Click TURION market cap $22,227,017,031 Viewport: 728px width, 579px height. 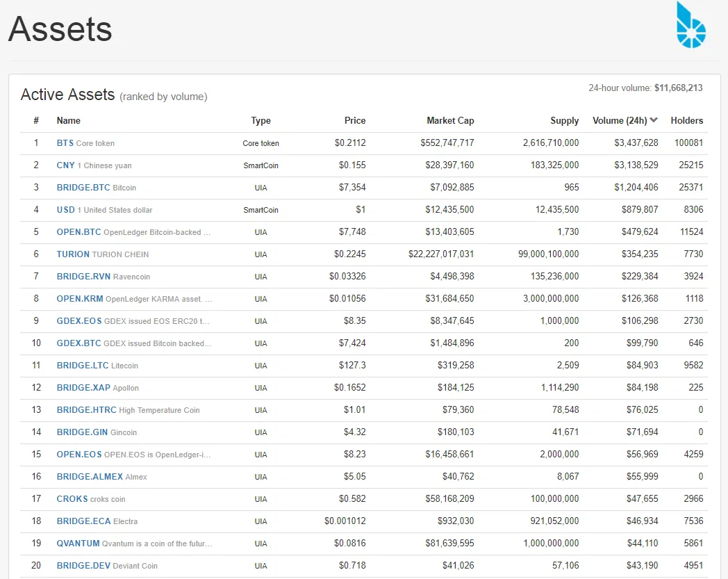(441, 254)
